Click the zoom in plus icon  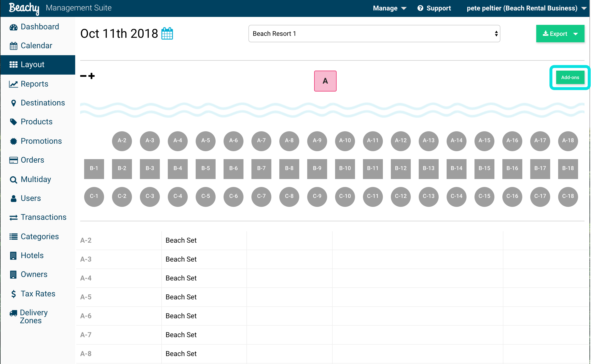click(x=92, y=76)
